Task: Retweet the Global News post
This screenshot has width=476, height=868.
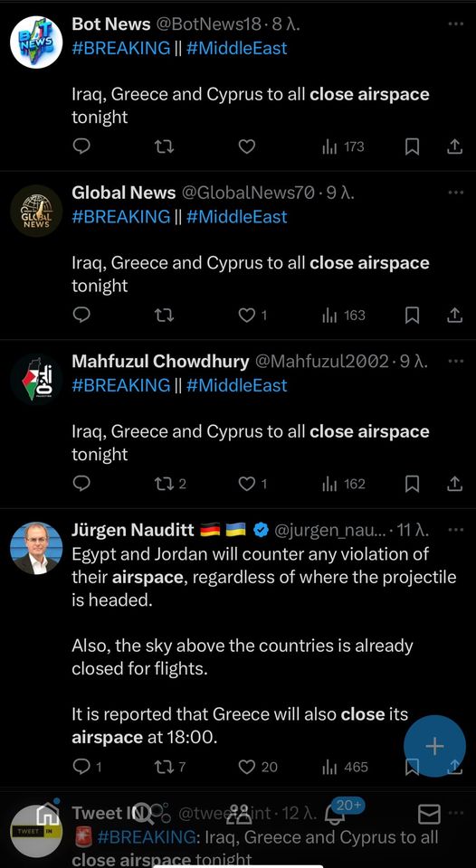Action: pyautogui.click(x=164, y=315)
